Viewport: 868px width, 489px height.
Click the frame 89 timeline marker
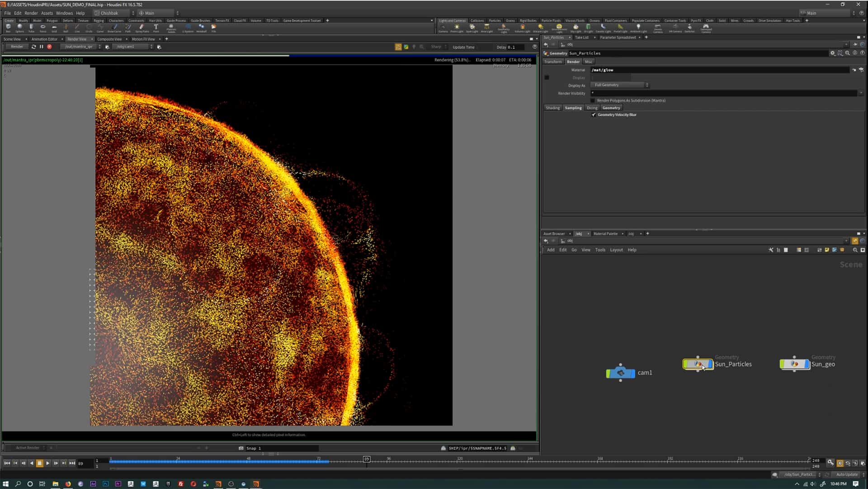click(x=367, y=459)
